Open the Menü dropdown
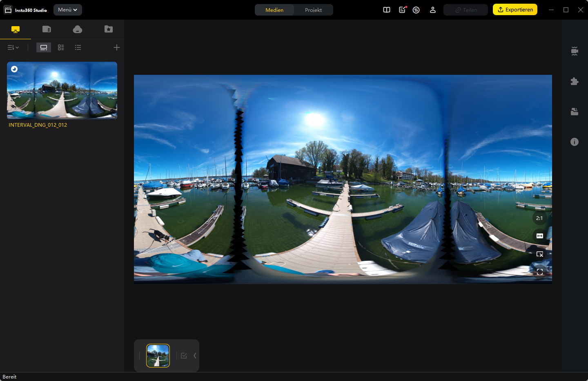The height and width of the screenshot is (381, 588). (68, 10)
